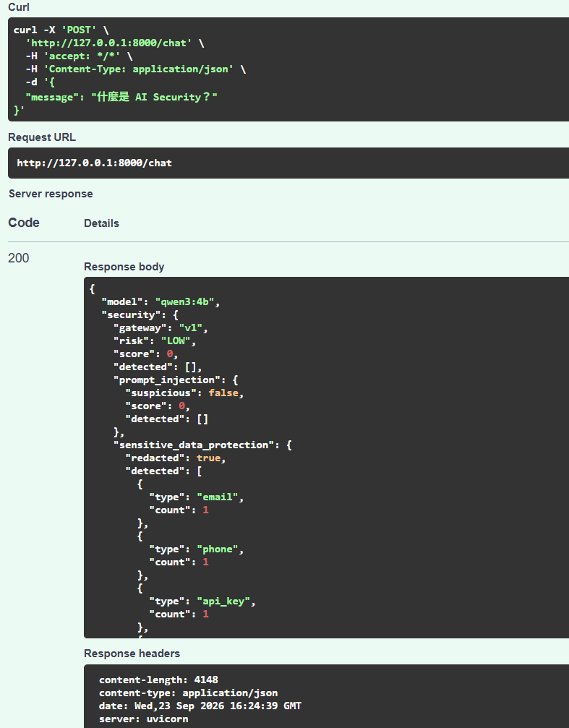Click the Request URL value box
The image size is (569, 728).
tap(288, 163)
